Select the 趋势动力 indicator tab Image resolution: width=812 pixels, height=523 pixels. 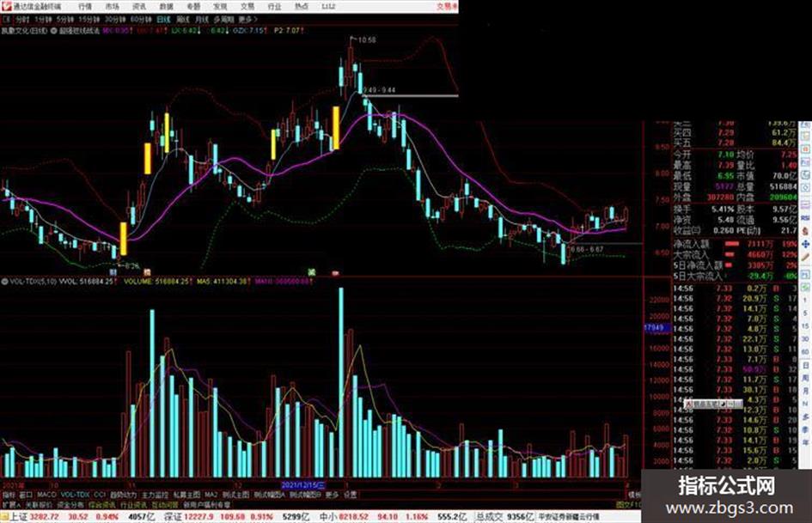click(123, 495)
